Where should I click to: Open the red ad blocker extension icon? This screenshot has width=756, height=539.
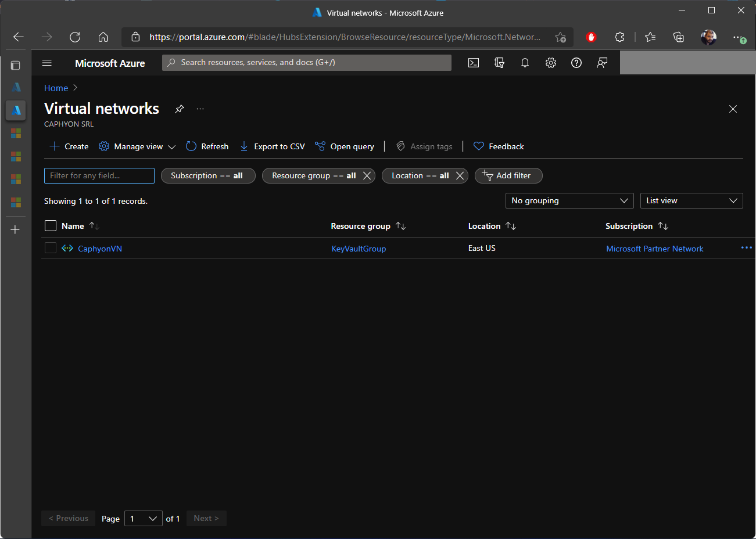click(591, 37)
